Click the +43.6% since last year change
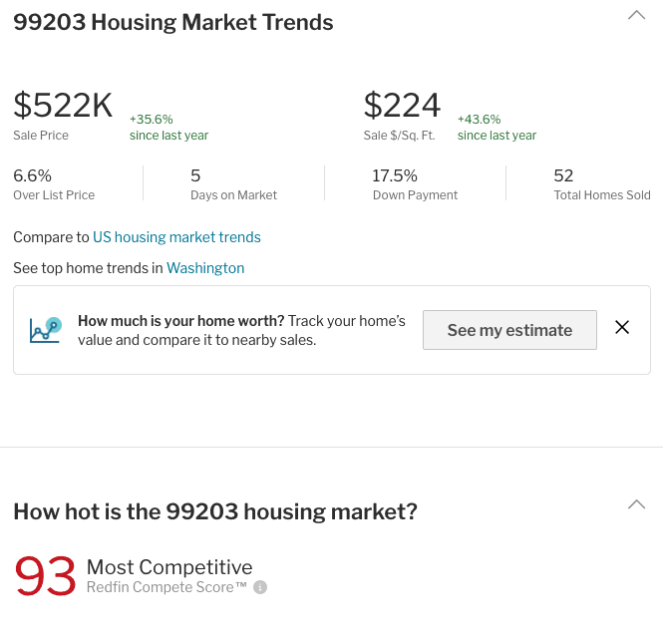The width and height of the screenshot is (663, 644). click(x=497, y=127)
